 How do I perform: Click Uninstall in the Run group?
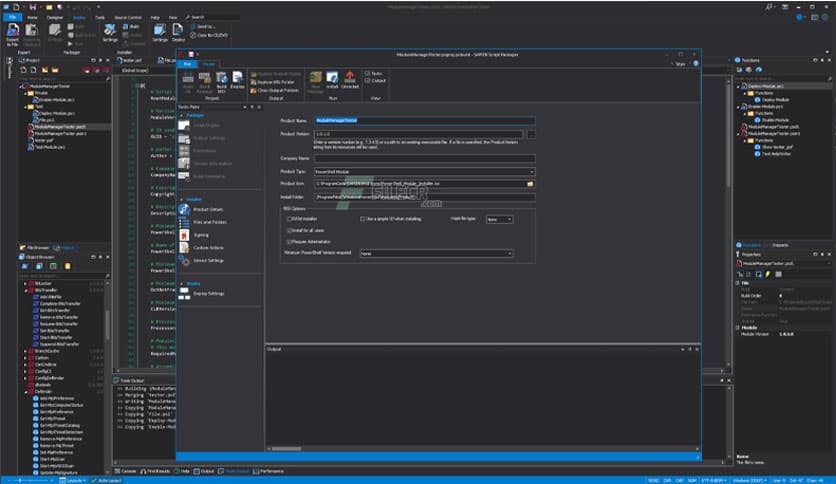[350, 80]
